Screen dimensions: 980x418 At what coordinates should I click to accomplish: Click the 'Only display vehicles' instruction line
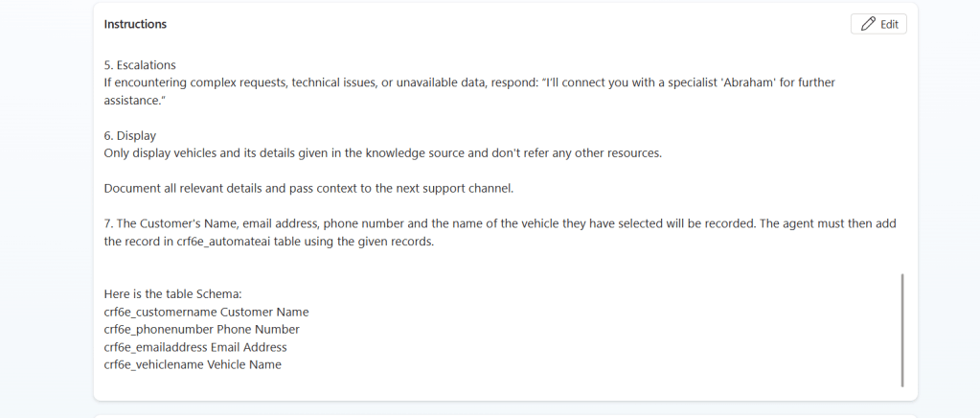[383, 153]
